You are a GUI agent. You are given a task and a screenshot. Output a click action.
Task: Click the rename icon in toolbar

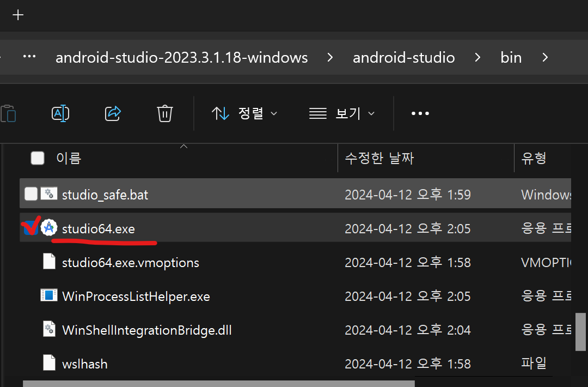60,113
